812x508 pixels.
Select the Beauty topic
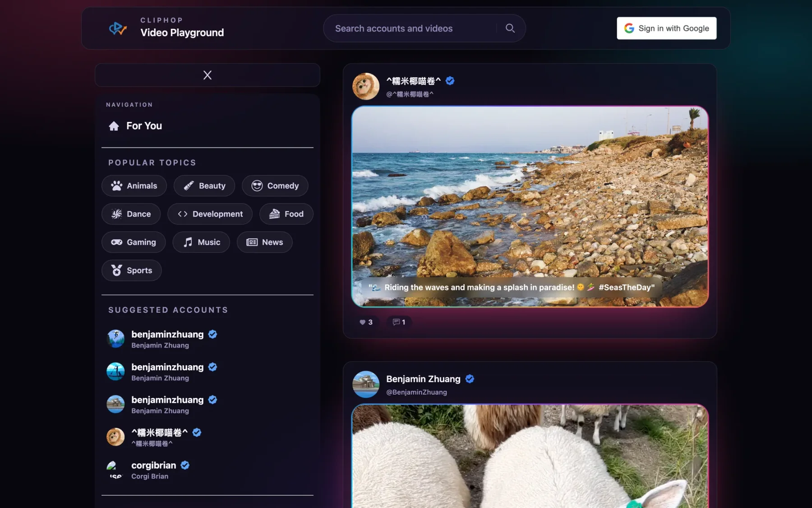pyautogui.click(x=204, y=186)
